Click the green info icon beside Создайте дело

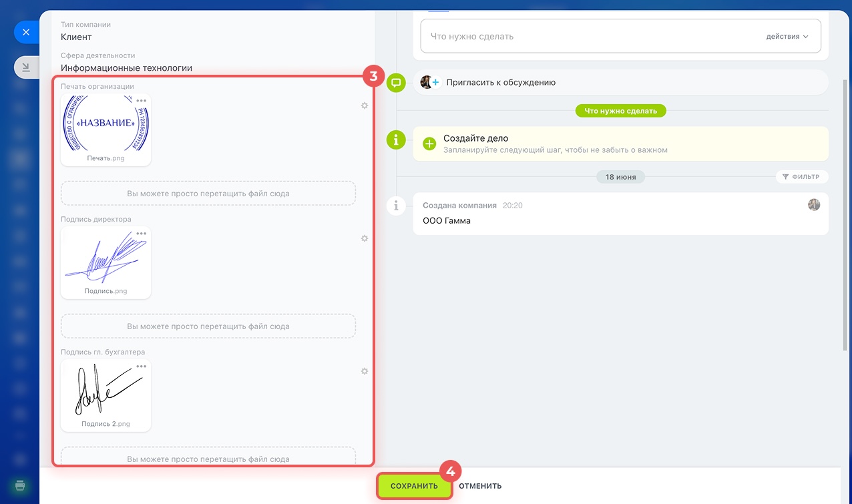(396, 140)
